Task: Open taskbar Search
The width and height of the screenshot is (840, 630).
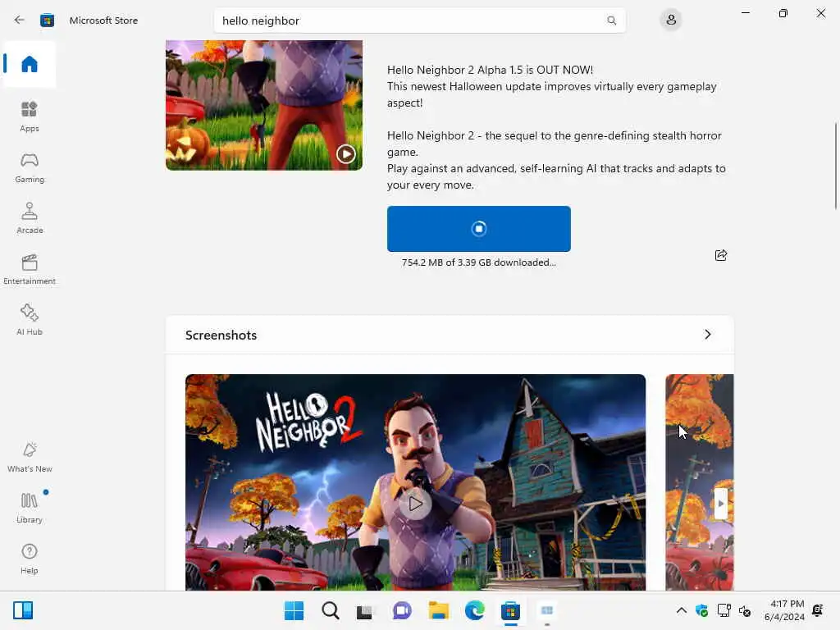Action: (331, 610)
